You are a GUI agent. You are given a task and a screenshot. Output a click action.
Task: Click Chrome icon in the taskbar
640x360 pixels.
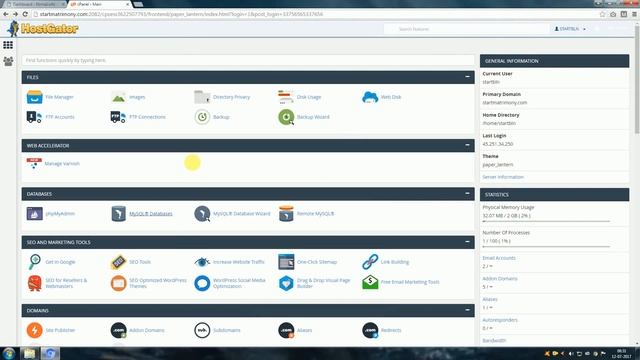click(50, 353)
